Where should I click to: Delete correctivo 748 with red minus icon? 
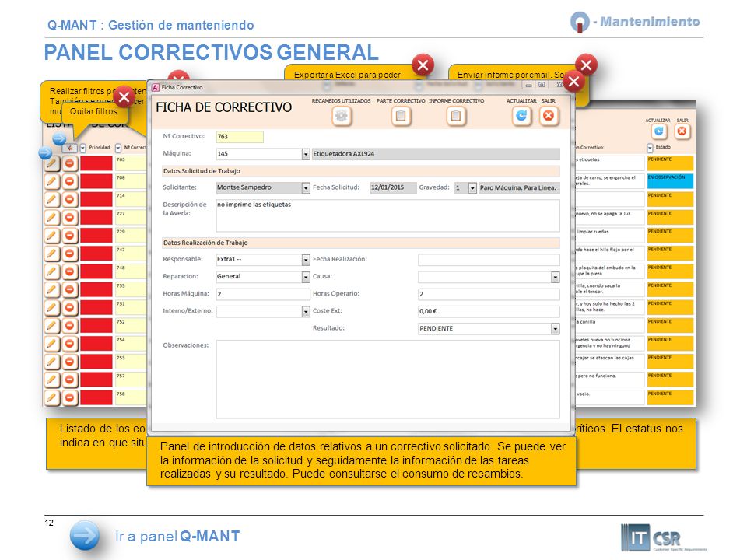pos(70,271)
